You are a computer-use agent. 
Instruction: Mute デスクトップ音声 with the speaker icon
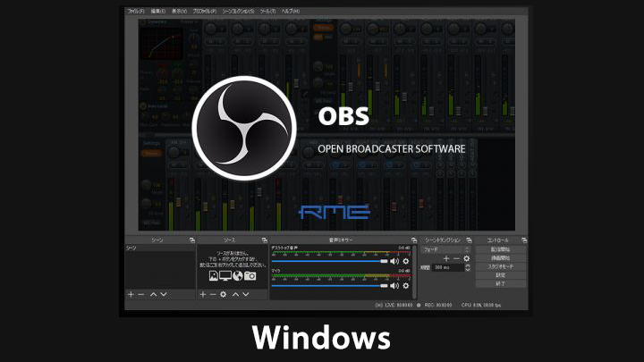coord(394,261)
